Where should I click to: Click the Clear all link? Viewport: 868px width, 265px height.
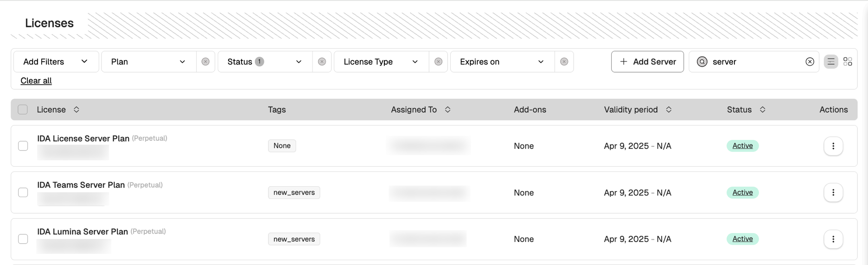(36, 81)
